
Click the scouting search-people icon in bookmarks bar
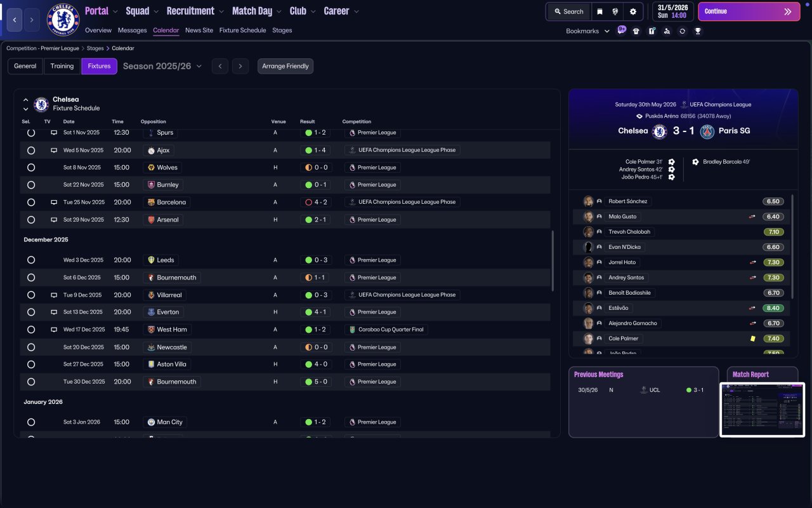[667, 30]
